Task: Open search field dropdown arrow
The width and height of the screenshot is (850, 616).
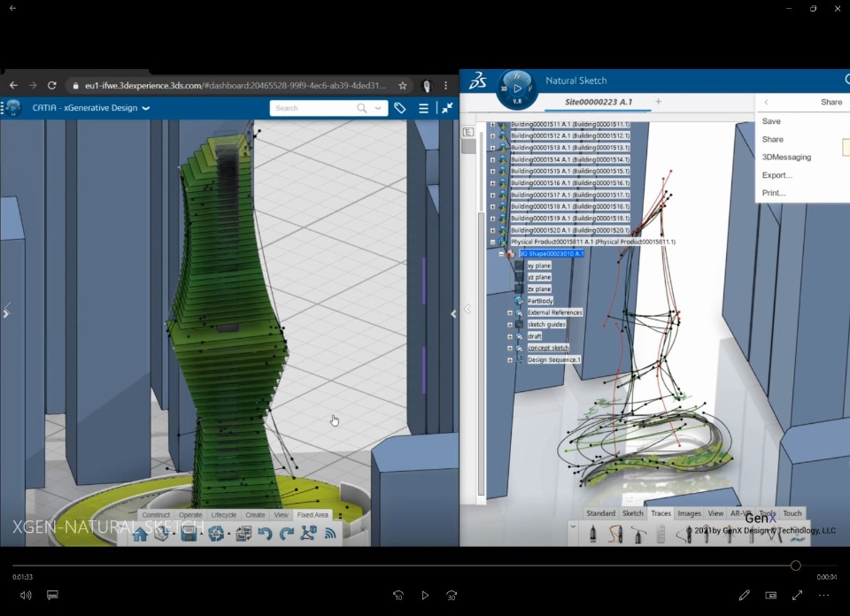Action: point(378,108)
